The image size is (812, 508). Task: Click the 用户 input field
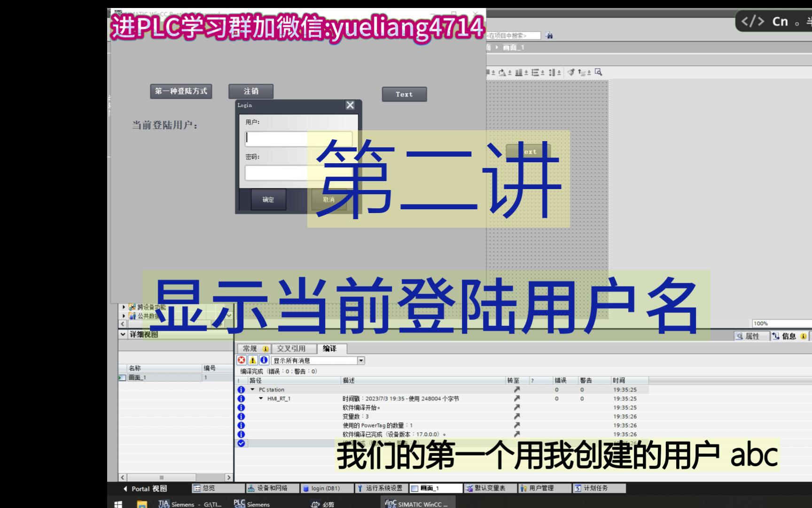pyautogui.click(x=299, y=138)
